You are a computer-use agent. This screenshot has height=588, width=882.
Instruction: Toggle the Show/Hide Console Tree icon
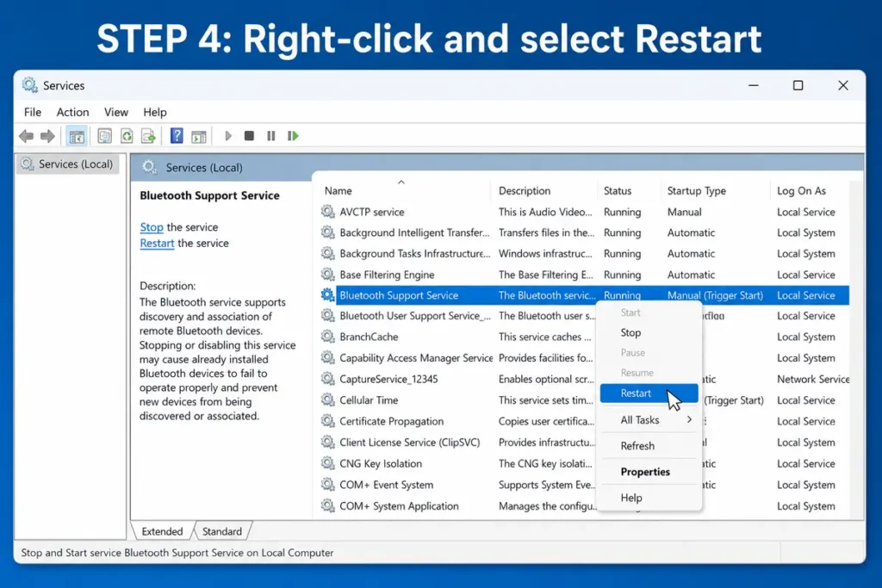click(x=77, y=136)
